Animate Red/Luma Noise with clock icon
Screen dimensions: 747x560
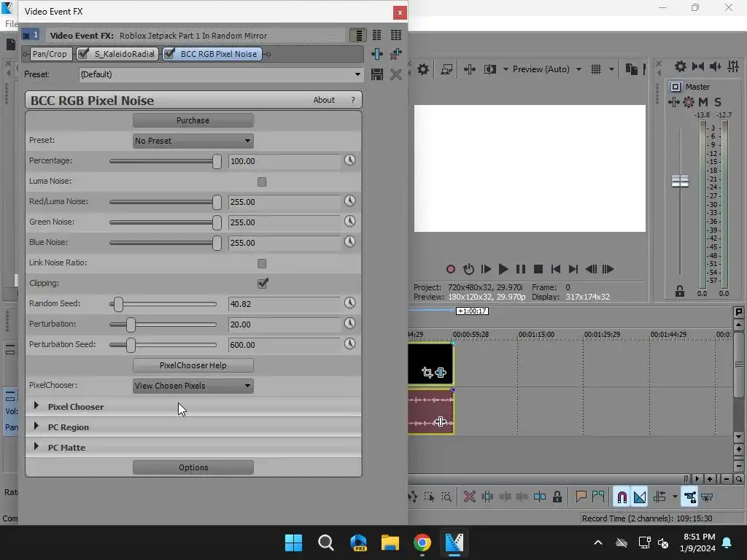pos(349,201)
